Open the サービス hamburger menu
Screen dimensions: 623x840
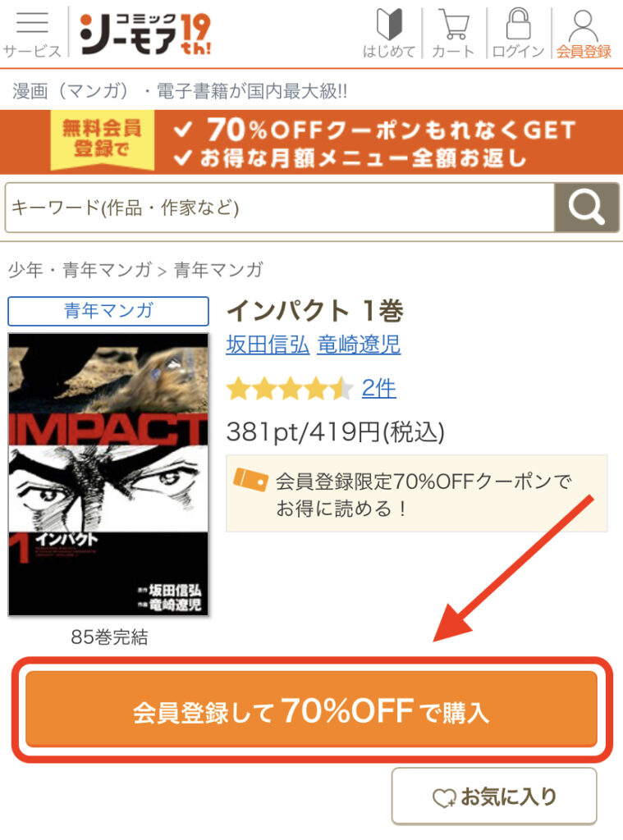click(32, 33)
